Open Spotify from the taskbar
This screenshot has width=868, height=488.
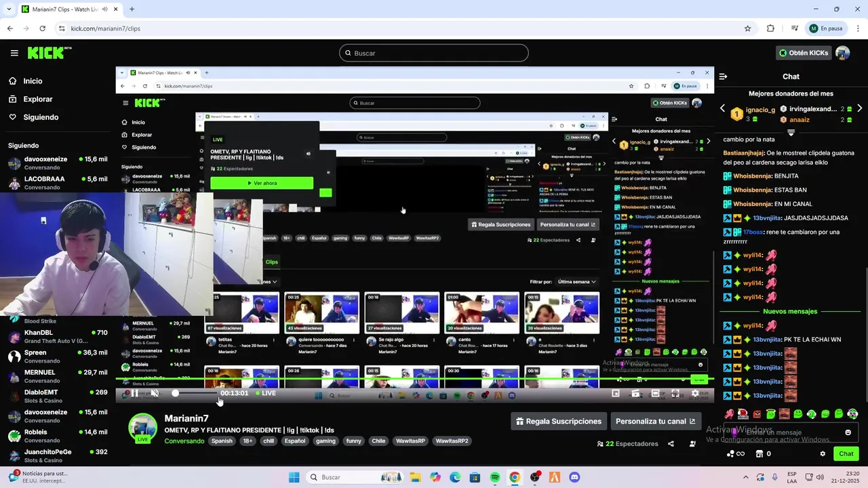click(495, 477)
